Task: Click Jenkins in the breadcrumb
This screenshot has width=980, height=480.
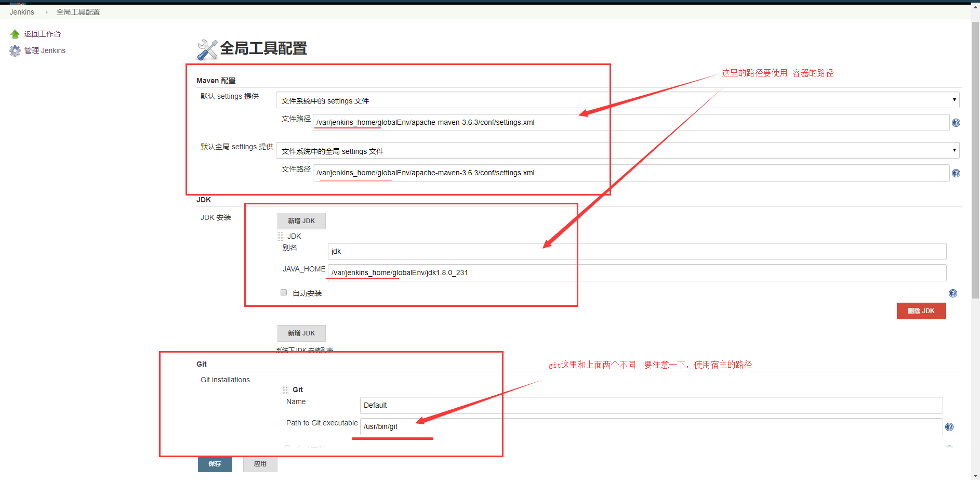Action: click(x=21, y=11)
